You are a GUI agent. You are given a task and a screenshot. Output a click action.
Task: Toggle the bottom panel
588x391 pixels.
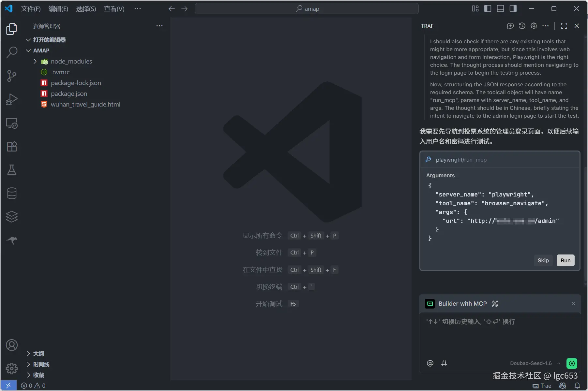[501, 9]
